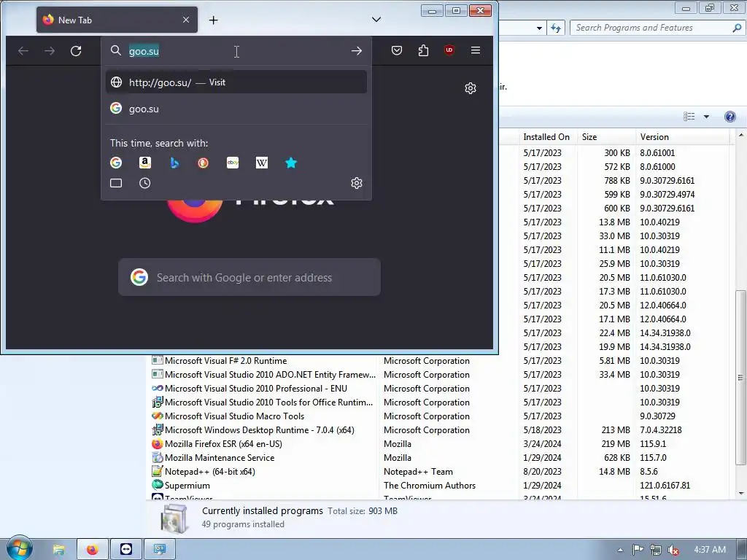Image resolution: width=747 pixels, height=560 pixels.
Task: Sort by Size column header
Action: (x=606, y=137)
